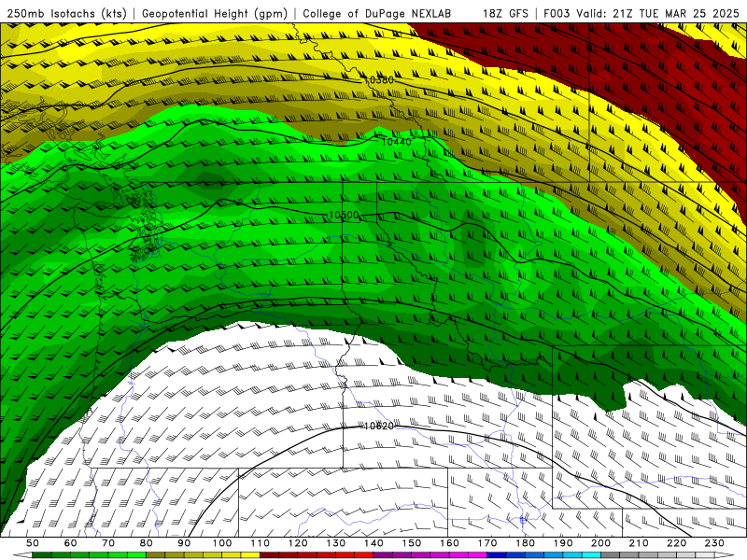Select the 10620 height contour label
Screen dimensions: 747x560
point(378,426)
